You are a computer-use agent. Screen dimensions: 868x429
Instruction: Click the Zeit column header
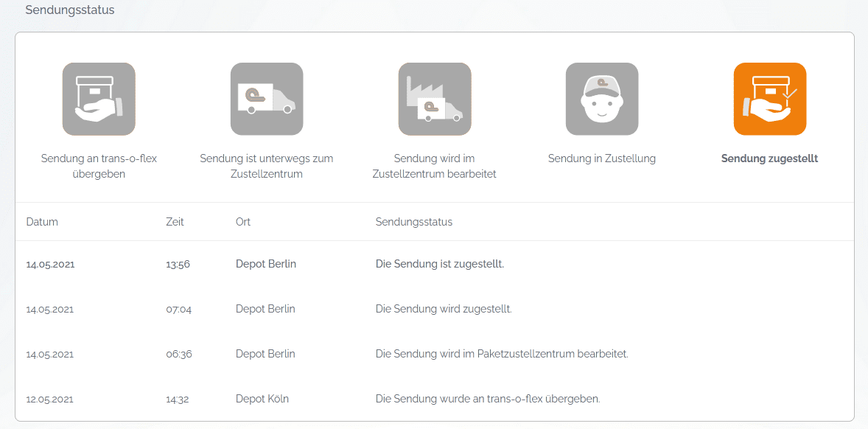pyautogui.click(x=175, y=222)
